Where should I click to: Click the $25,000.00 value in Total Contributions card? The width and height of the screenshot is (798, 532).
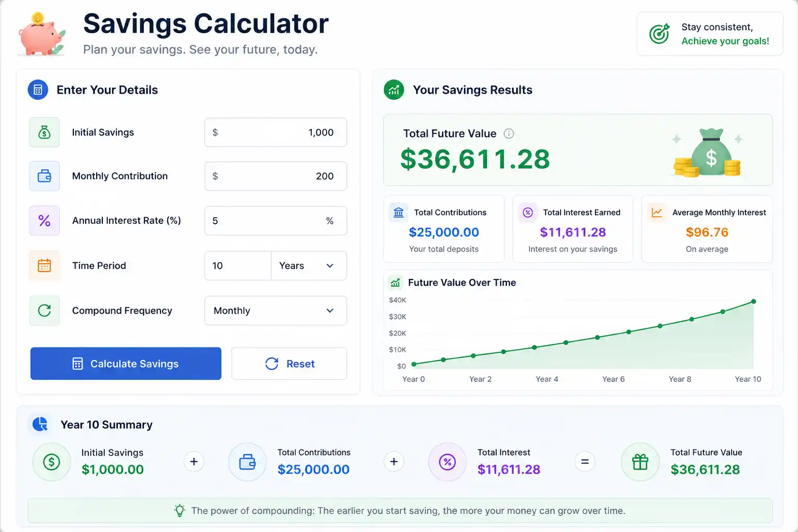click(444, 232)
